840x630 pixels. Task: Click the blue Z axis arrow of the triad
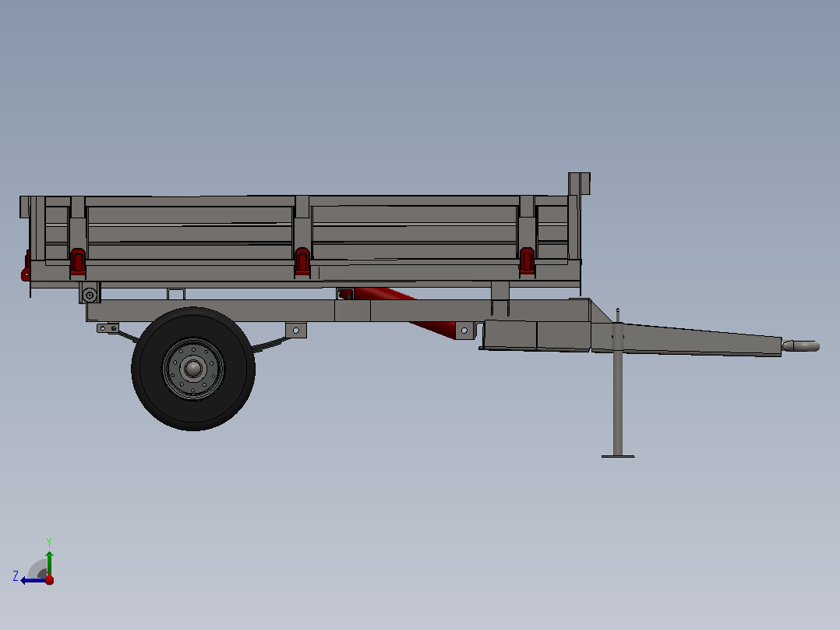click(x=33, y=580)
